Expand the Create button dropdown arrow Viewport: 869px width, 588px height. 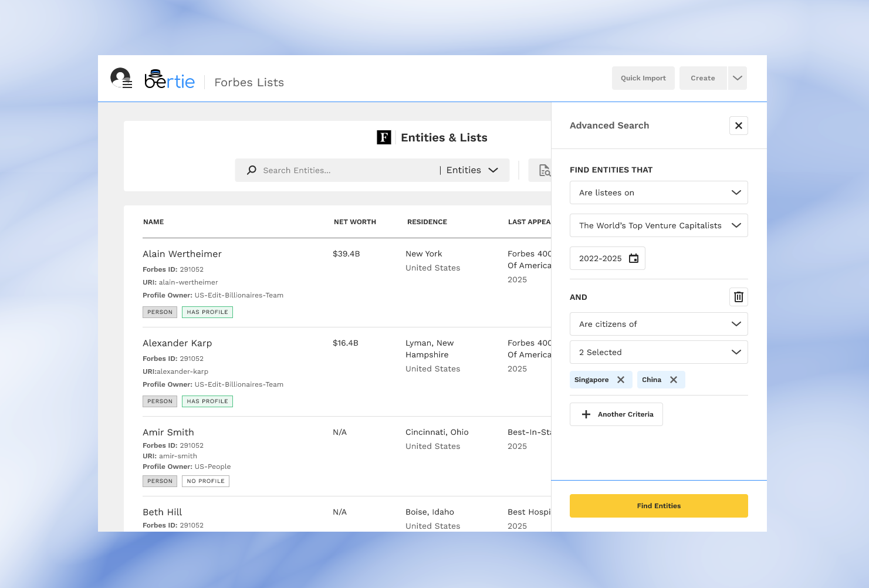click(738, 78)
